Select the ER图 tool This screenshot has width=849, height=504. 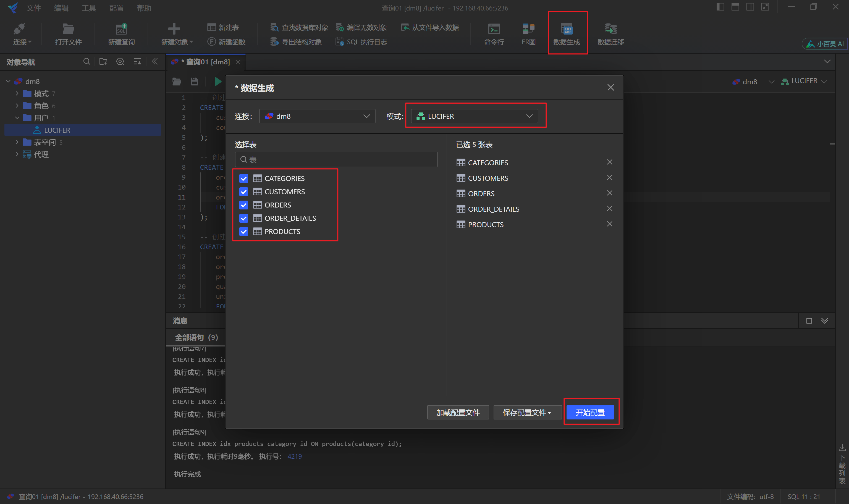[x=528, y=33]
